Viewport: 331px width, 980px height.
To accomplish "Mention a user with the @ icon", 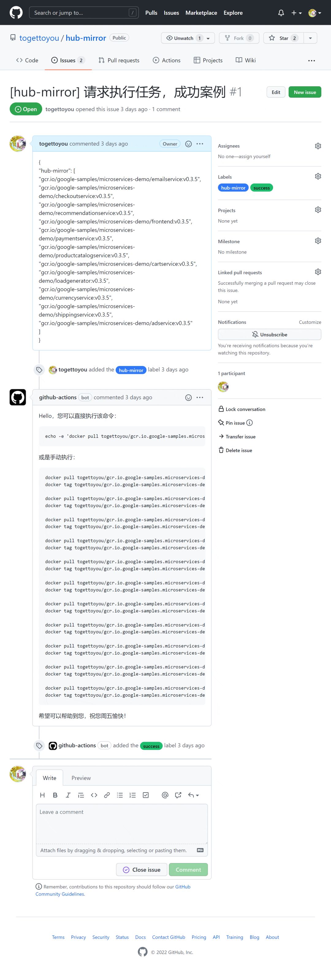I will (x=165, y=795).
